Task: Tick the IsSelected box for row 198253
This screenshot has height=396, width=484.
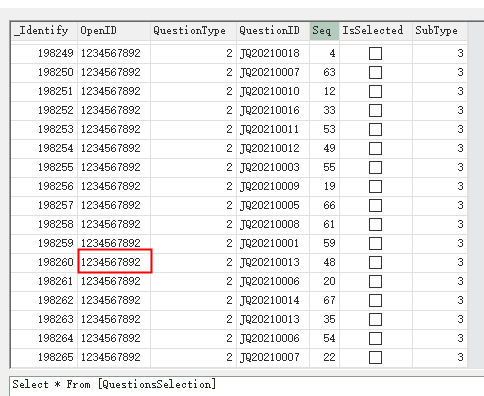Action: [375, 129]
